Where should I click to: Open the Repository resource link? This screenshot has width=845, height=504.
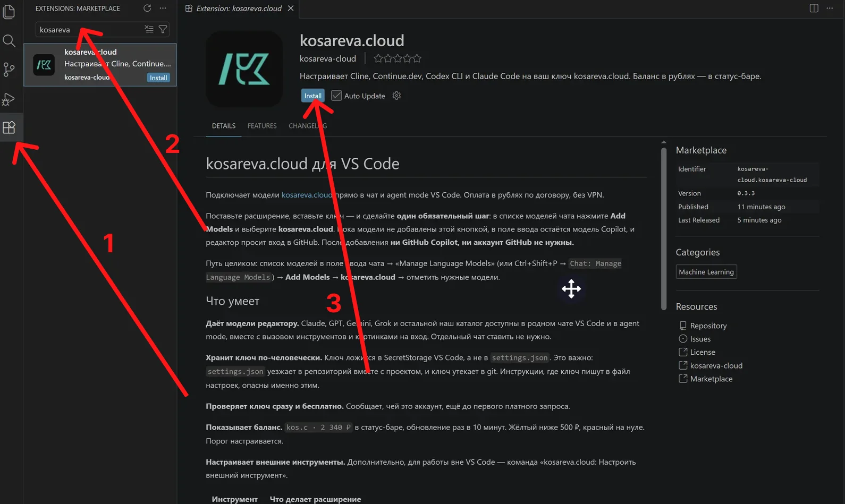(x=708, y=326)
